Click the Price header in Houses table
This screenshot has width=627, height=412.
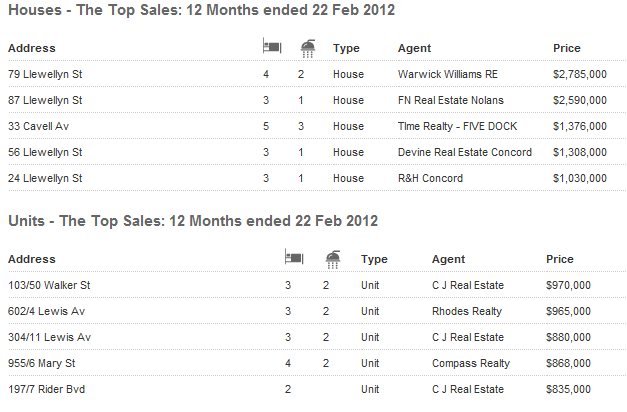[566, 48]
